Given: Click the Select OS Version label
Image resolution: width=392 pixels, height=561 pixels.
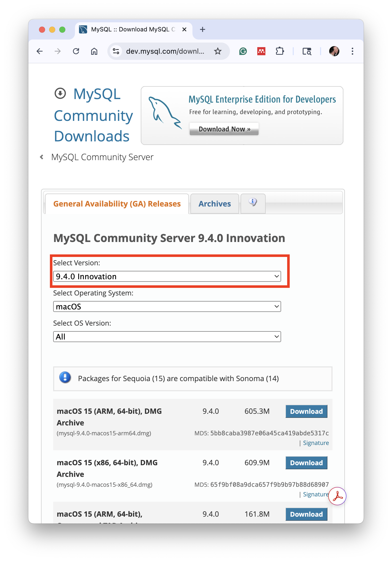Looking at the screenshot, I should point(82,323).
